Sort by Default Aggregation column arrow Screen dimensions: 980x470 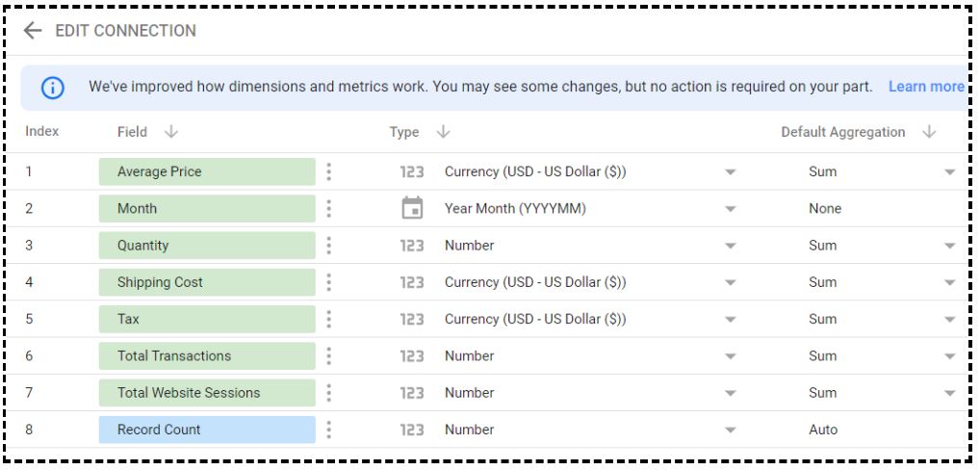tap(929, 132)
